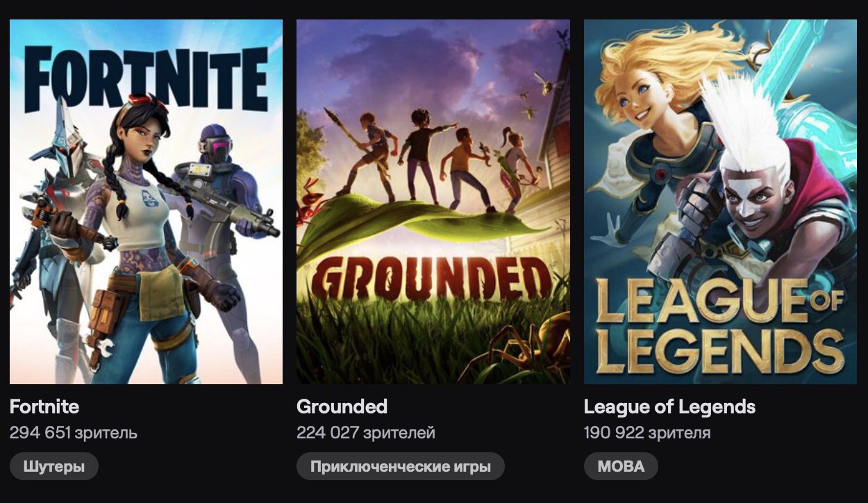This screenshot has height=503, width=868.
Task: Click the 224 027 зрителей viewer count
Action: coord(366,434)
